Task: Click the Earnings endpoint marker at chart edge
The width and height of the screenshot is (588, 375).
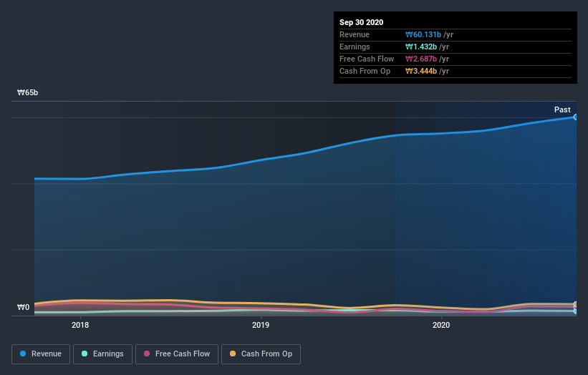Action: pyautogui.click(x=575, y=311)
